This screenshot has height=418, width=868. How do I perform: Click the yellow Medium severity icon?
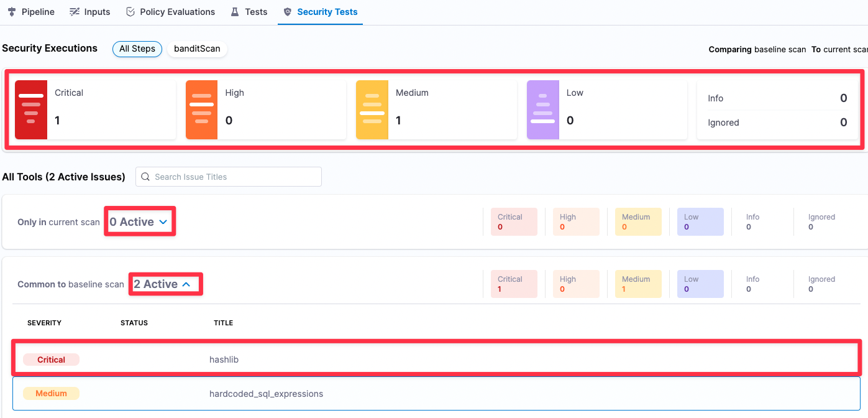[372, 109]
